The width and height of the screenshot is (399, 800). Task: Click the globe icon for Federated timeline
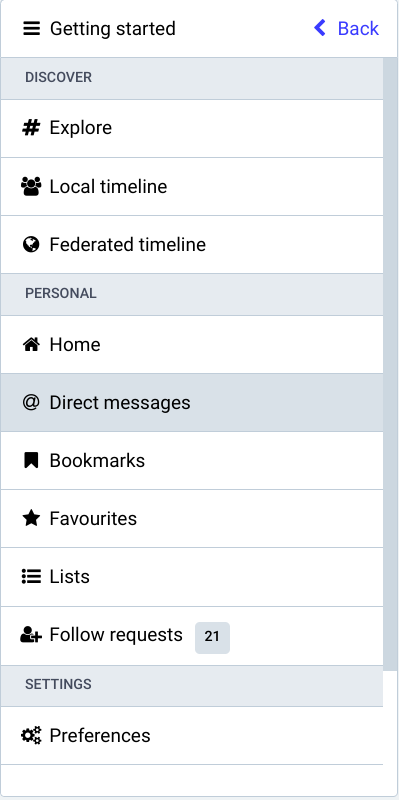[31, 245]
